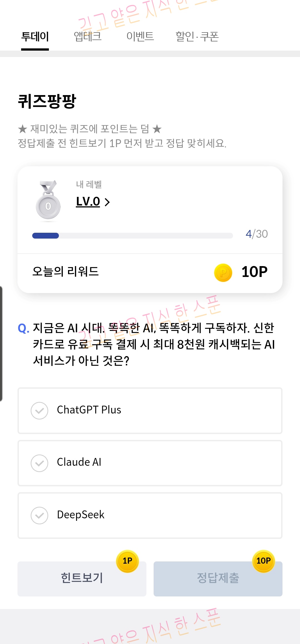Tap the gold P coin icon

tap(223, 273)
